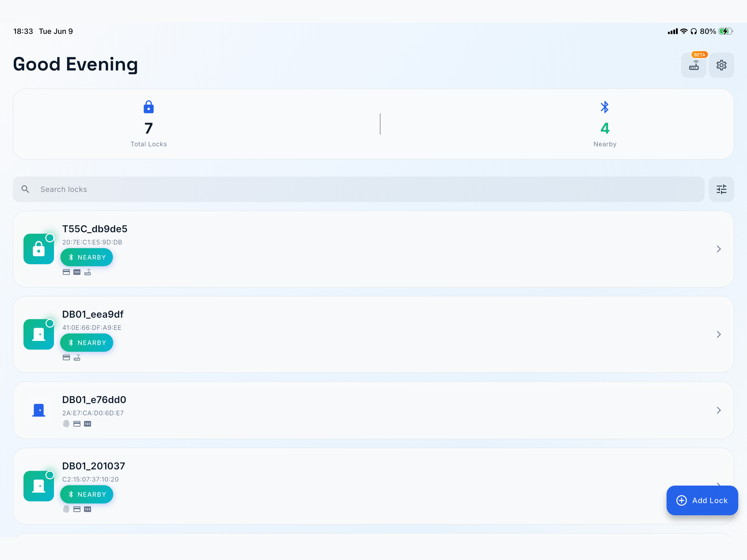
Task: Tap the green Nearby count 4
Action: (x=605, y=128)
